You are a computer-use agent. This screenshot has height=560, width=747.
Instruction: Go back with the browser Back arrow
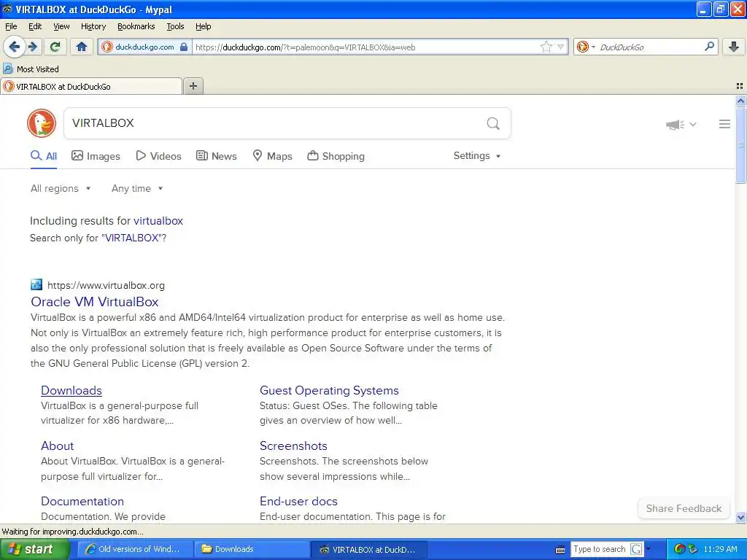coord(15,47)
